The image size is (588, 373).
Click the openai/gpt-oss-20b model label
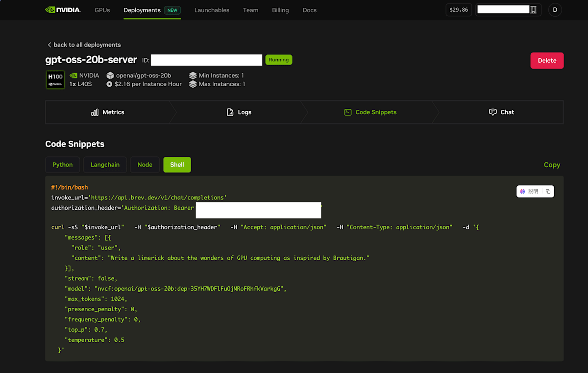tap(144, 75)
